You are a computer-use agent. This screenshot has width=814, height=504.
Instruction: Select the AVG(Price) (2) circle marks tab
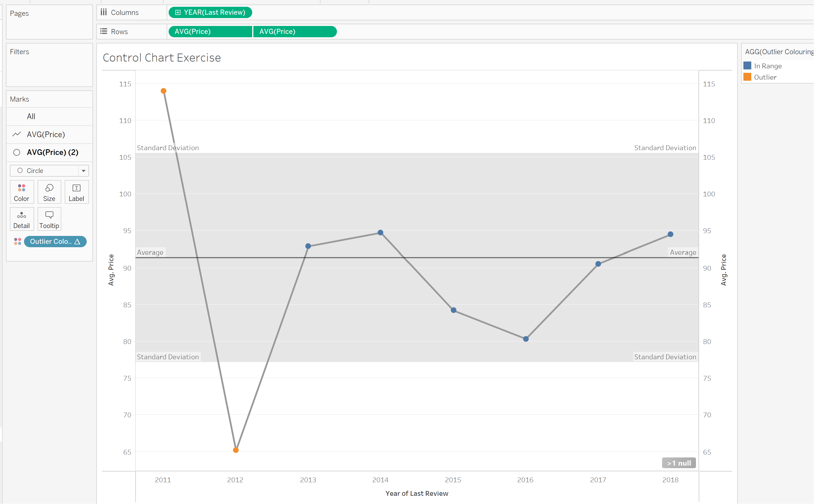(x=52, y=152)
